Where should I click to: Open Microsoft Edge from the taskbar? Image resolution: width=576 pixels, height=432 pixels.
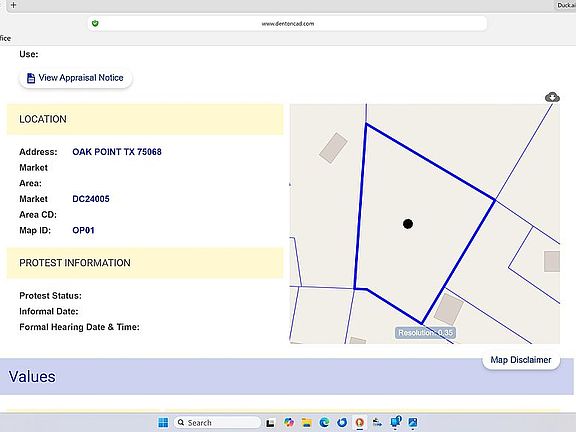click(x=324, y=422)
